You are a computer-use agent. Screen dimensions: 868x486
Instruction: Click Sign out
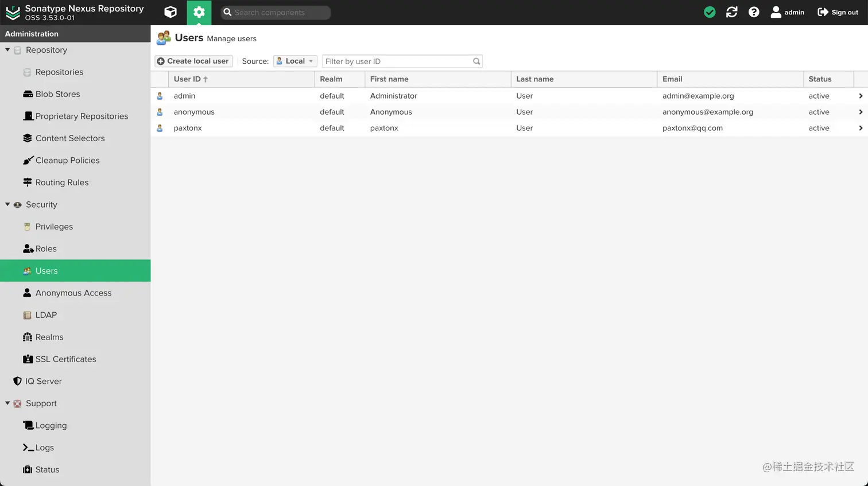click(x=838, y=12)
